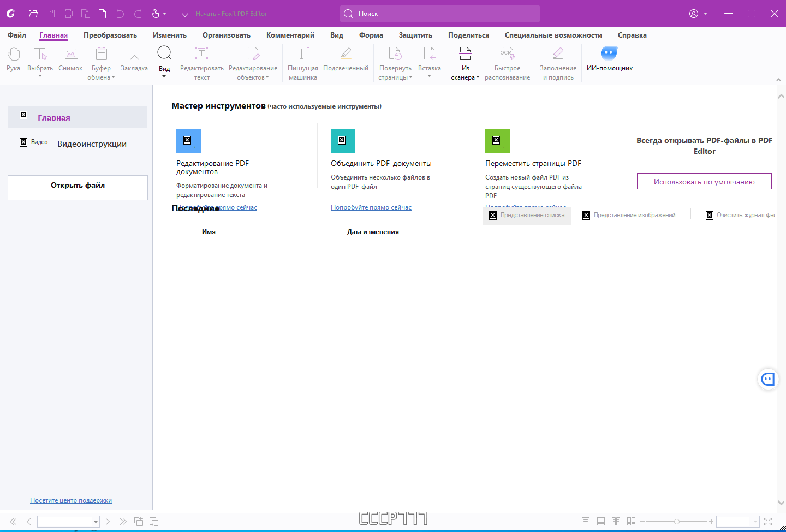Viewport: 786px width, 532px height.
Task: Select the Пишущая машинка typewriter tool
Action: click(303, 63)
